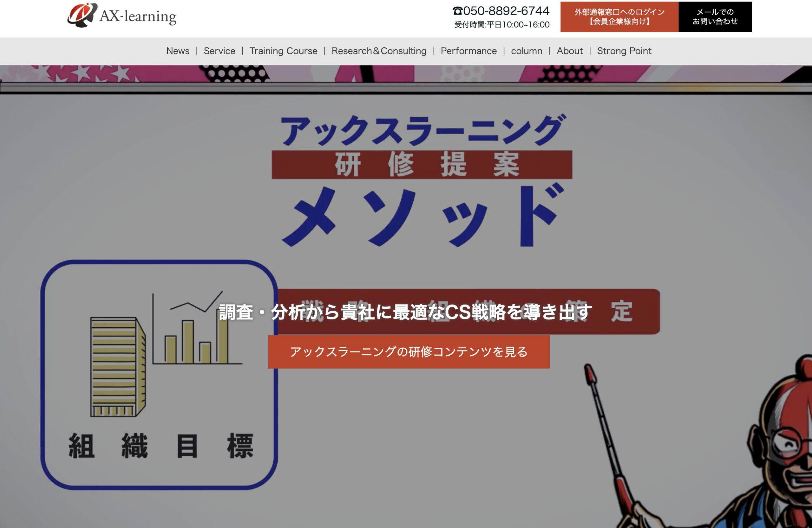Image resolution: width=812 pixels, height=528 pixels.
Task: Open the Strong Point nav link
Action: coord(624,51)
